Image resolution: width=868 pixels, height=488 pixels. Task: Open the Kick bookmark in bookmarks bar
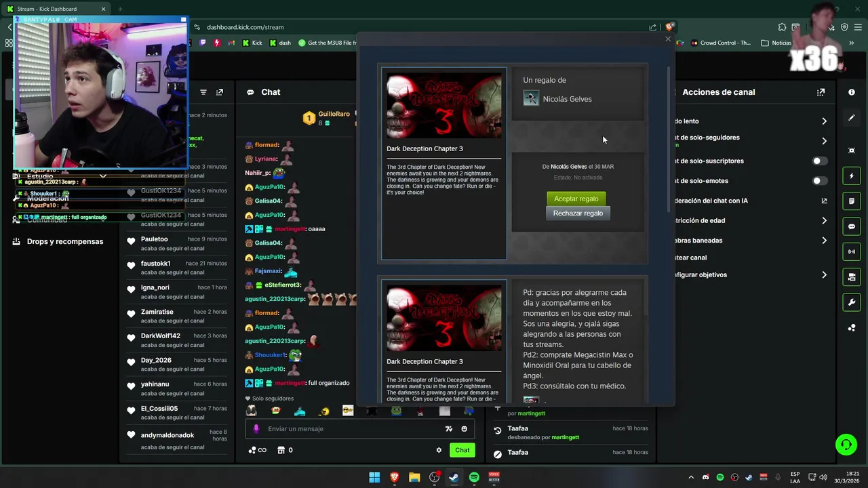(252, 43)
